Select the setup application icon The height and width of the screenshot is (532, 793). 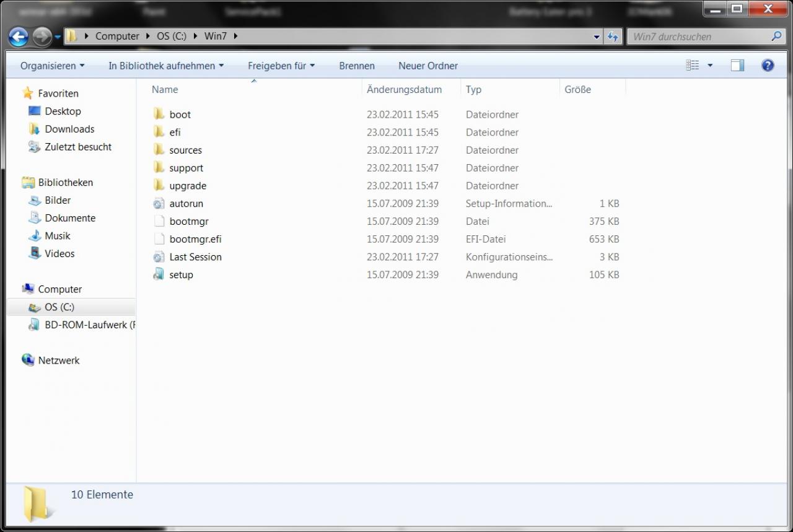pos(159,274)
